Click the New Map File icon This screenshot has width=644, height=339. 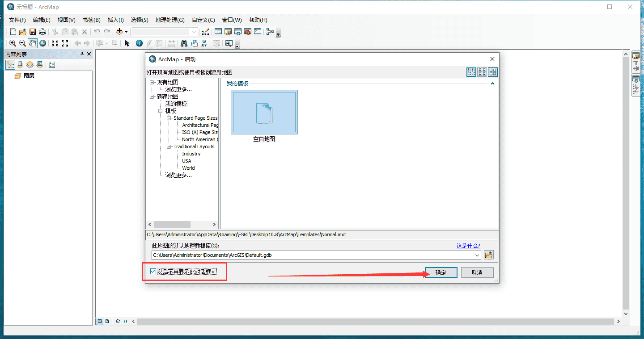click(x=13, y=32)
